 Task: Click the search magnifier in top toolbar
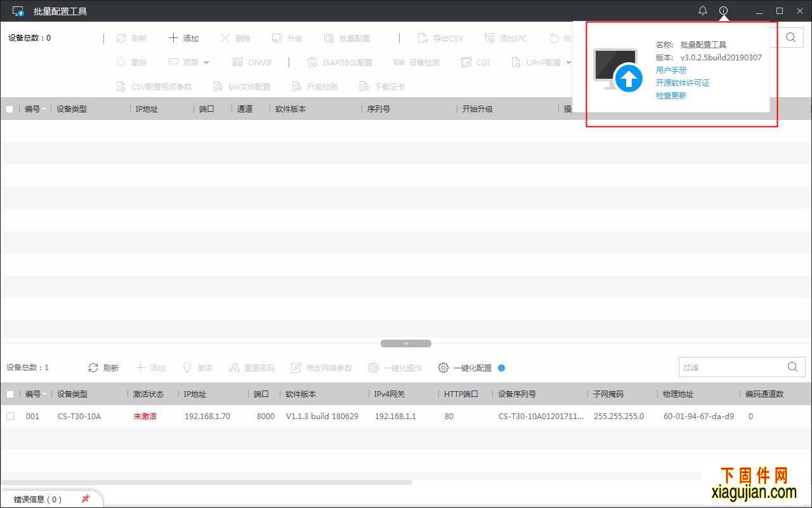click(790, 37)
